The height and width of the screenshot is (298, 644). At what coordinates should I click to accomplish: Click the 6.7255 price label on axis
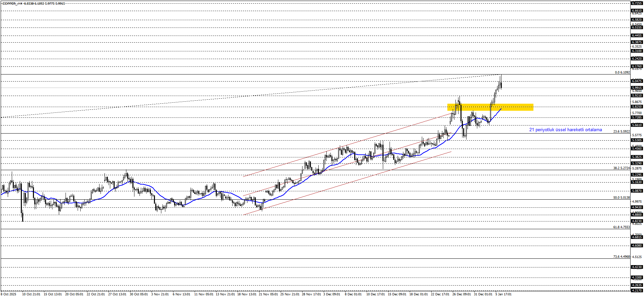pyautogui.click(x=637, y=3)
